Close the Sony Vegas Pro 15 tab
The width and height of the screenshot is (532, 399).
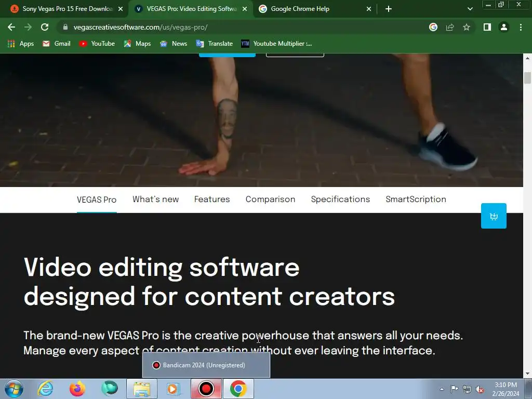[x=121, y=9]
